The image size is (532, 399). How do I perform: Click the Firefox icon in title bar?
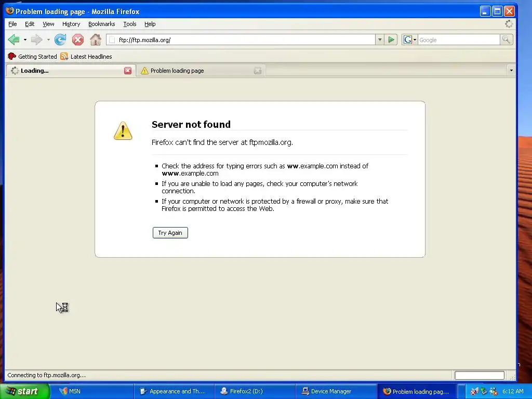point(10,11)
